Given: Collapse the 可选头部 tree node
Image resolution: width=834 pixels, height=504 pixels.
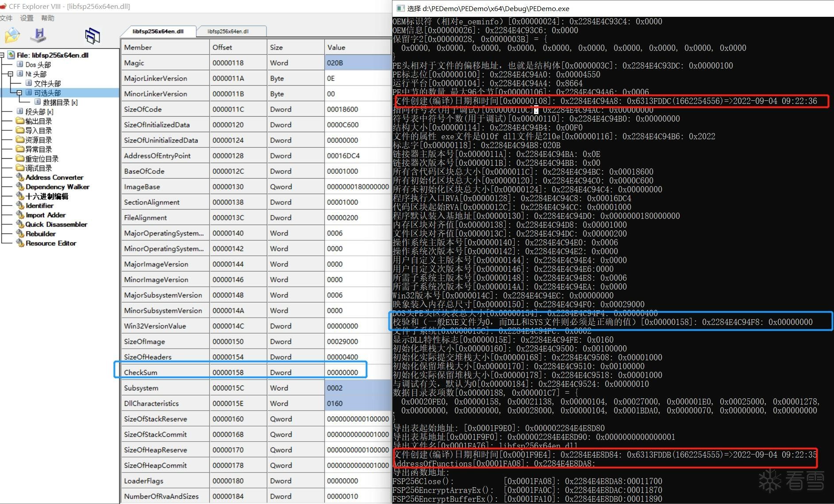Looking at the screenshot, I should click(x=19, y=93).
